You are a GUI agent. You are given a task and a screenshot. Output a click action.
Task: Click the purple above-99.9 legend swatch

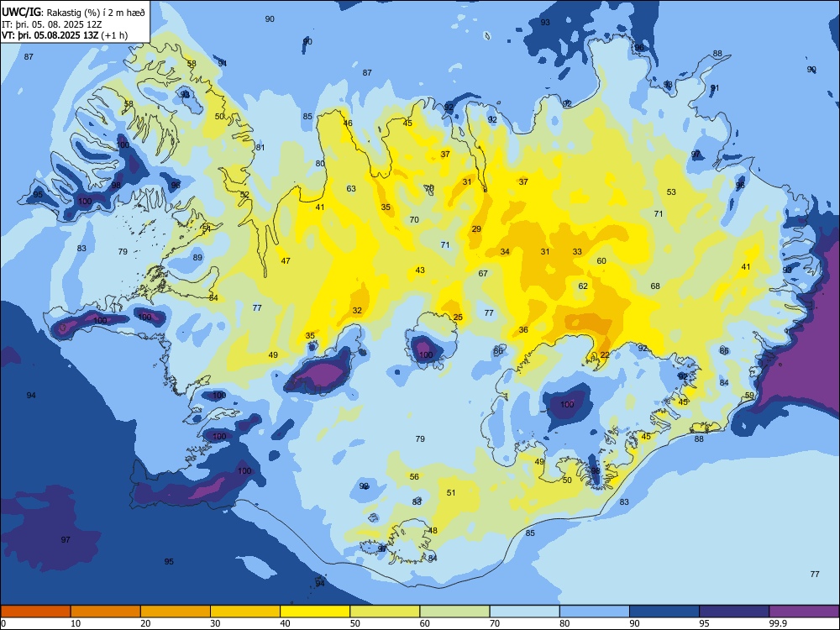click(804, 612)
